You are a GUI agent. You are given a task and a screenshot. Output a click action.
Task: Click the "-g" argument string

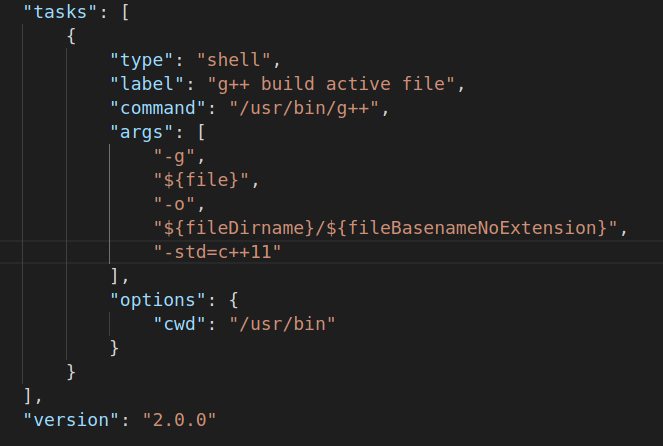175,157
